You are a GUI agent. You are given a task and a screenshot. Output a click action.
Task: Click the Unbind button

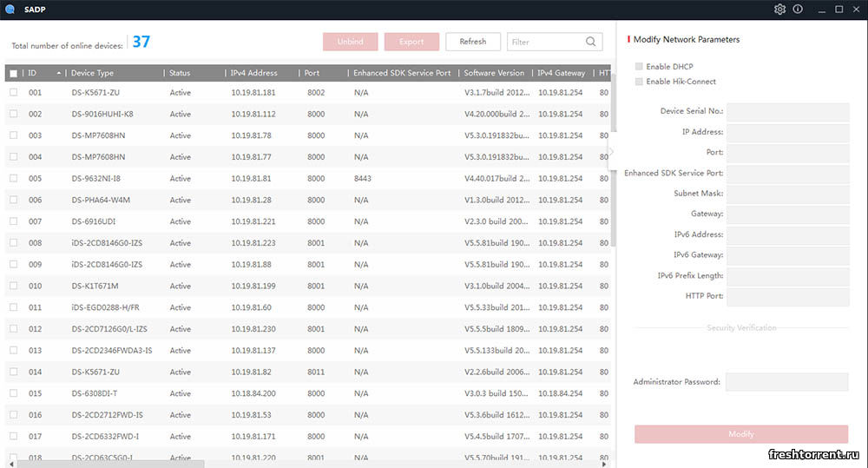click(351, 42)
